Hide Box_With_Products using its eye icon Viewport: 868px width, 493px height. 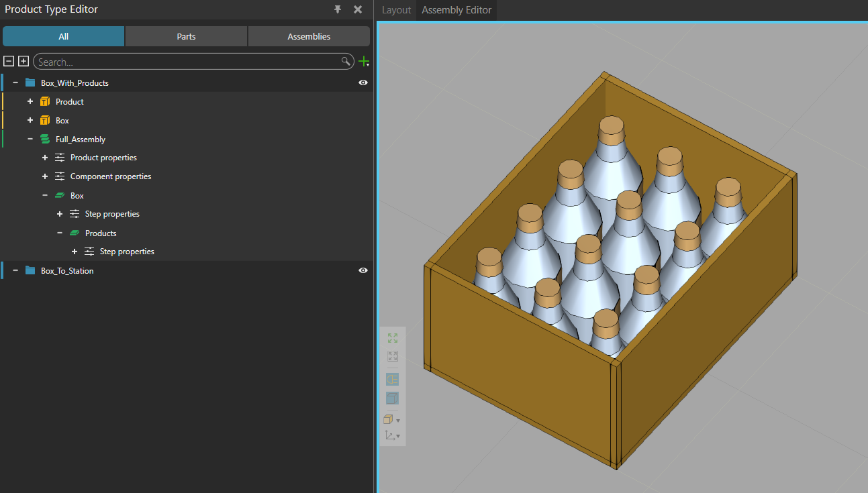363,83
